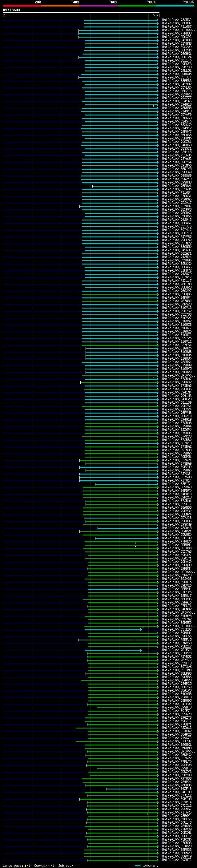Viewport: 197px width, 868px height.
Task: Select hit label UniRef100_B6RIV4
Action: click(x=177, y=57)
